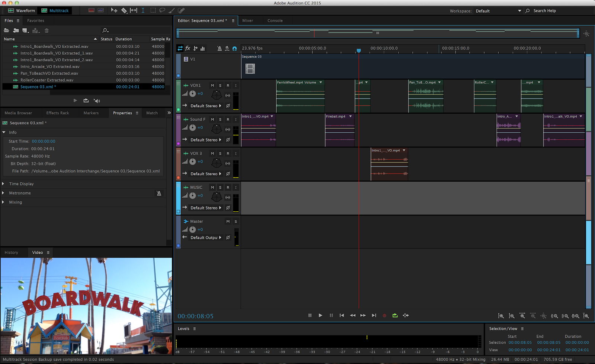
Task: Toggle Loop Playback button
Action: tap(395, 315)
